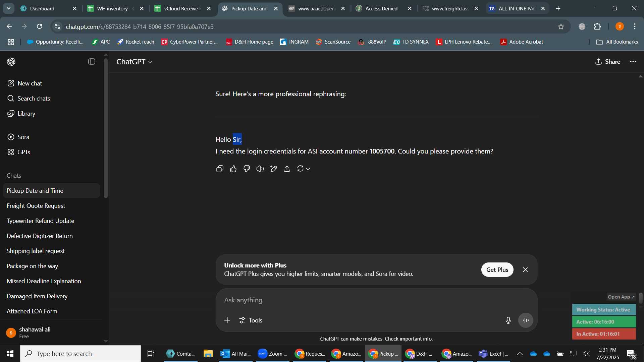The height and width of the screenshot is (362, 644).
Task: Regenerate the response
Action: tap(300, 169)
